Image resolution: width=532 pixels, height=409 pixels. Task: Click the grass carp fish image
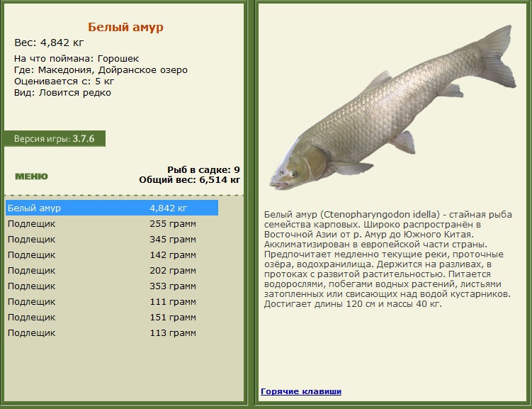tap(393, 107)
